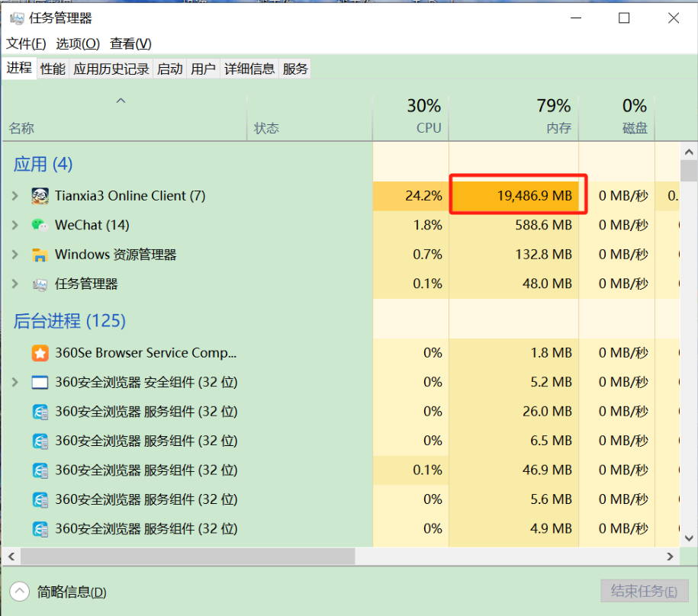Image resolution: width=698 pixels, height=616 pixels.
Task: Close the 任务管理器 window
Action: coord(674,18)
